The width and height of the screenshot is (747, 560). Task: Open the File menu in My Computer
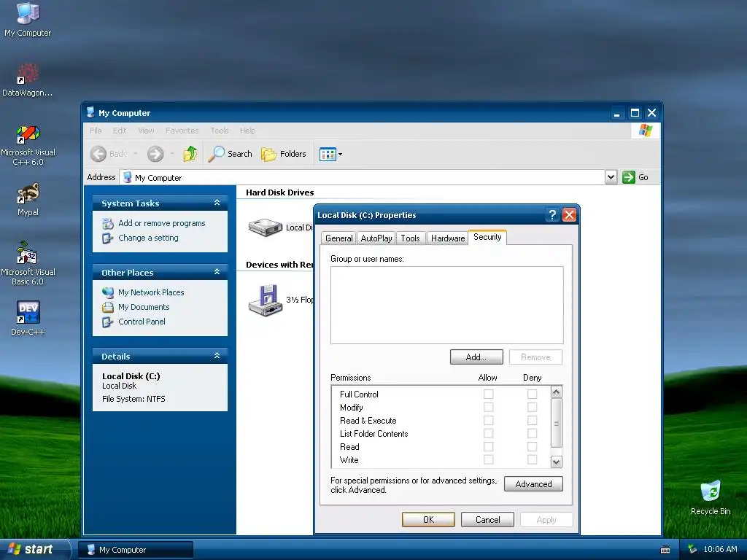96,131
